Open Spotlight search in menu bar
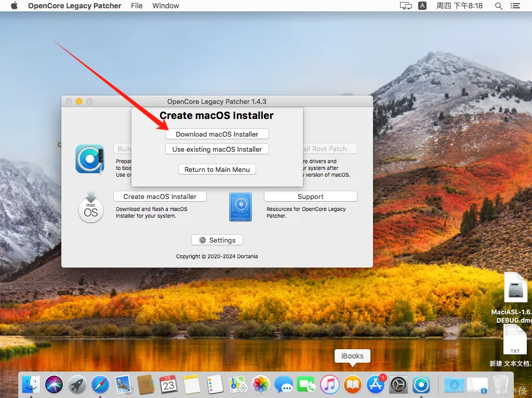 click(498, 6)
